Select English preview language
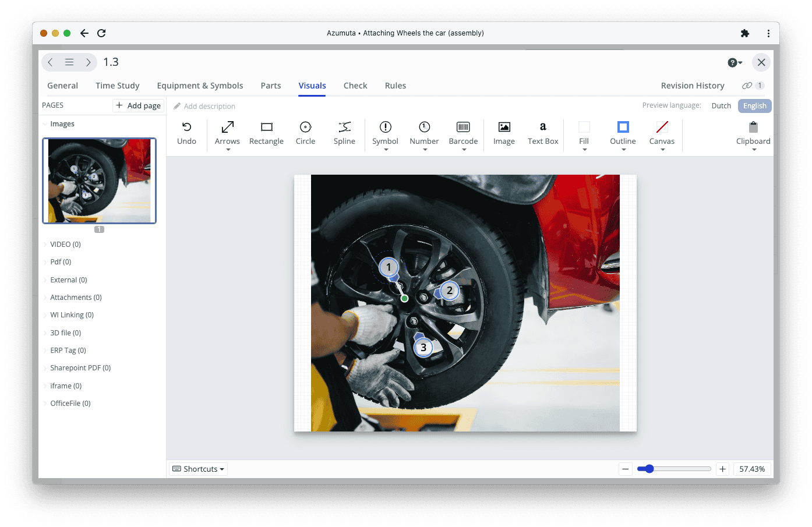The image size is (812, 527). click(x=754, y=106)
